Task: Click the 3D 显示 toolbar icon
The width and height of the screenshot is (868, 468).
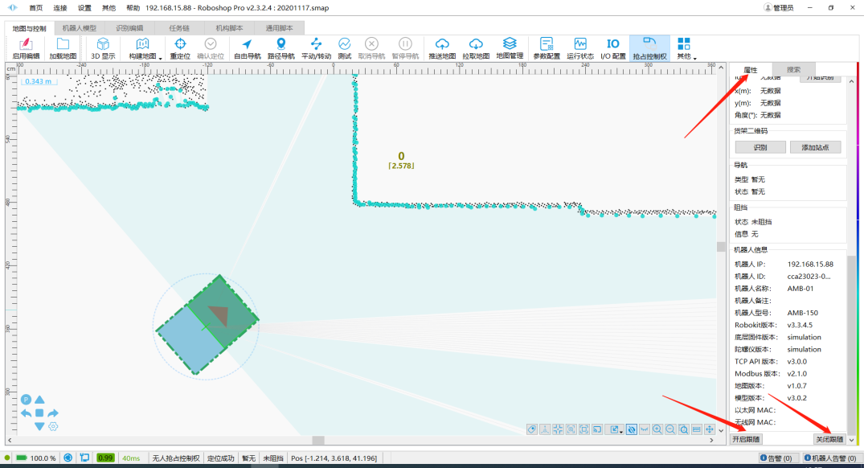Action: 103,48
